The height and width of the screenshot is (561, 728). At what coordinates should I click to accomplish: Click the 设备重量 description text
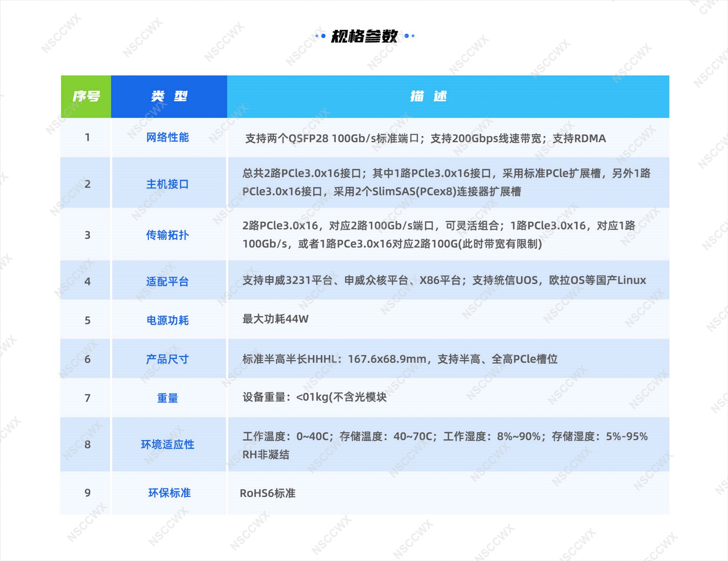click(x=314, y=397)
